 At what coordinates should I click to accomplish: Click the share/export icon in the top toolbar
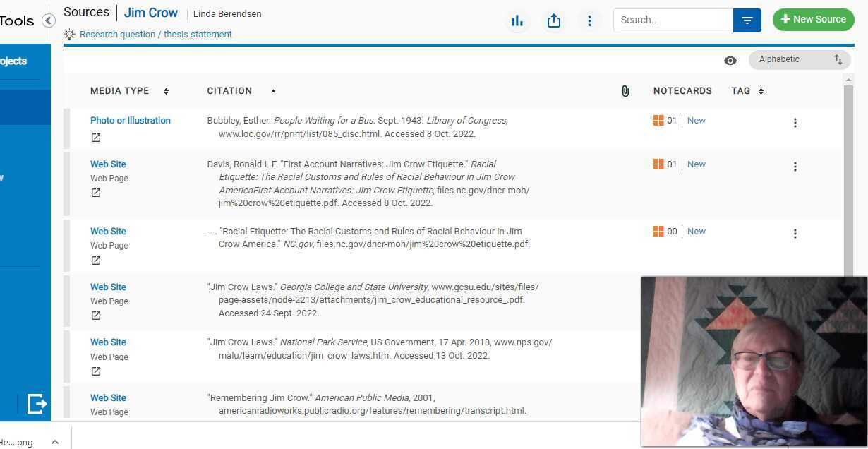554,20
